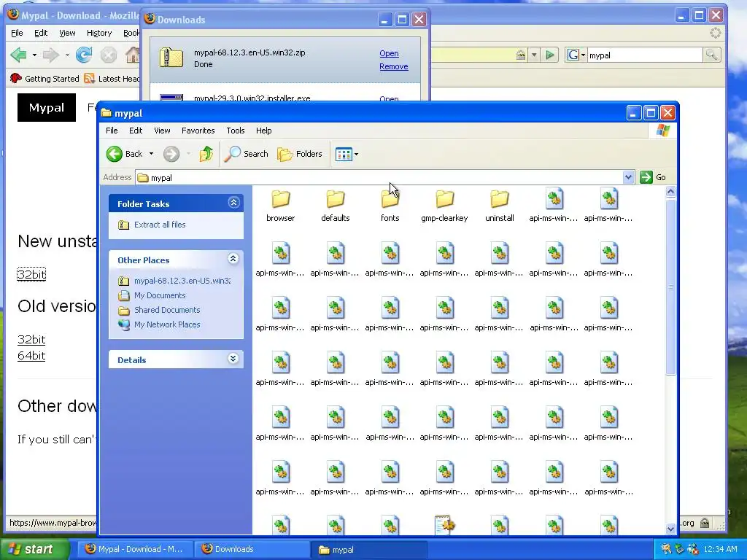
Task: Go up one folder level
Action: coord(206,154)
